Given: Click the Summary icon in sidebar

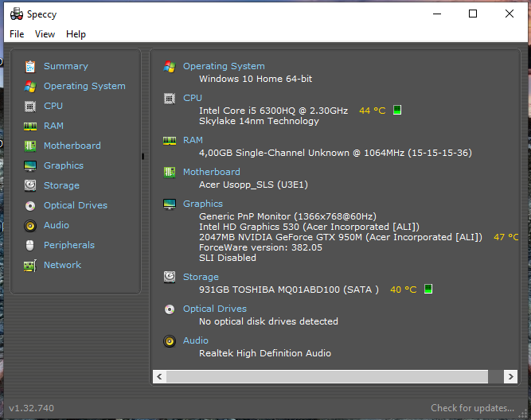Looking at the screenshot, I should click(x=30, y=67).
